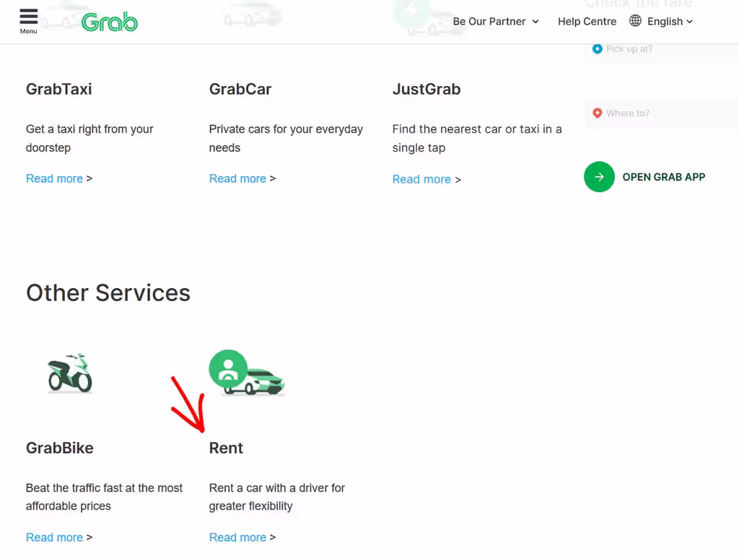Screen dimensions: 739x560
Task: Click the Rent car with driver icon
Action: click(x=247, y=374)
